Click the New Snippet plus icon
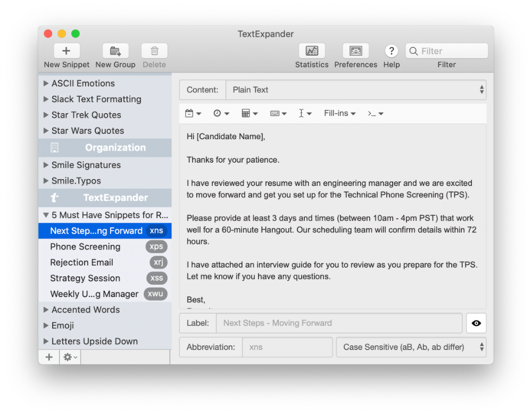The width and height of the screenshot is (532, 415). (66, 51)
